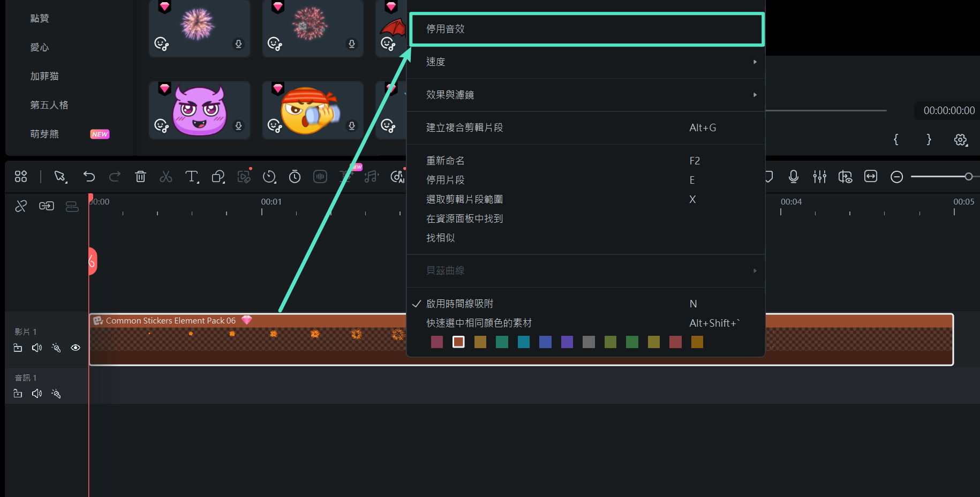This screenshot has width=980, height=497.
Task: Click the zoom-out minus icon above the timeline
Action: pyautogui.click(x=896, y=177)
